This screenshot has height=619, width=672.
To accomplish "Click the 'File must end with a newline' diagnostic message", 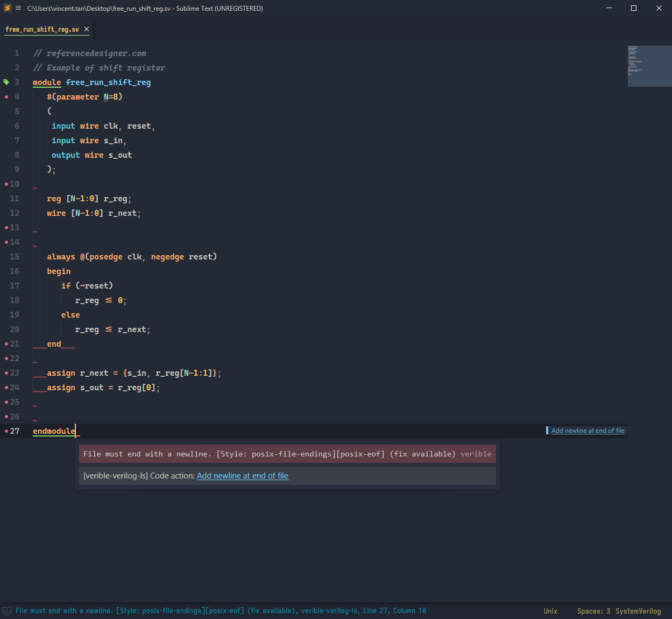I will [287, 454].
